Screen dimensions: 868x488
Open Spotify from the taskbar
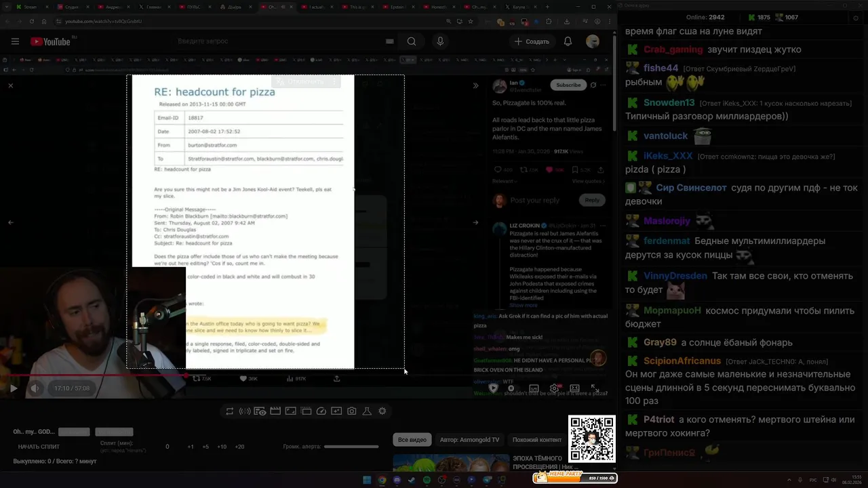(427, 480)
